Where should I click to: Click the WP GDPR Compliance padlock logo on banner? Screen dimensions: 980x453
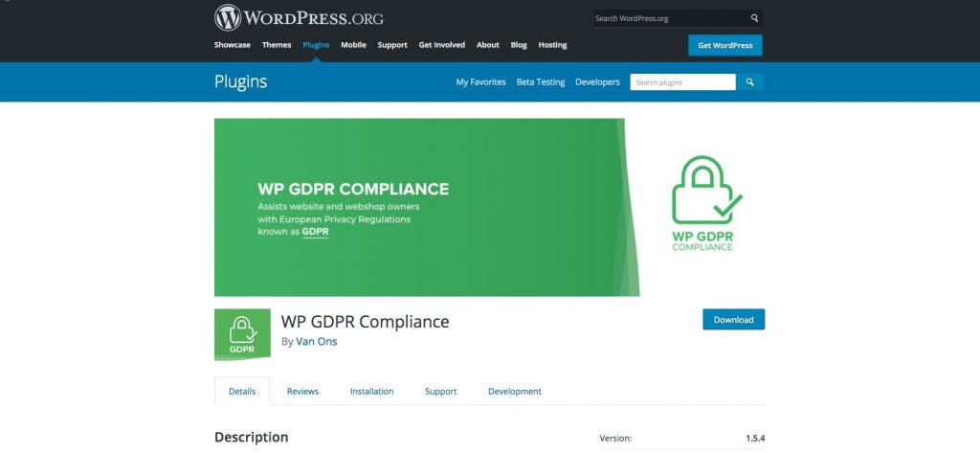coord(706,203)
